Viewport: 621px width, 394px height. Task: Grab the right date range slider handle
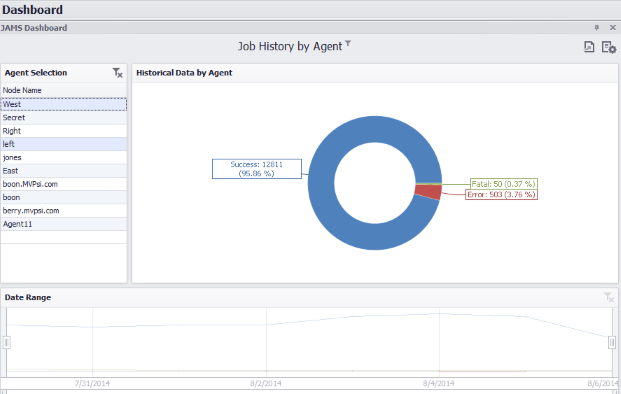click(612, 343)
